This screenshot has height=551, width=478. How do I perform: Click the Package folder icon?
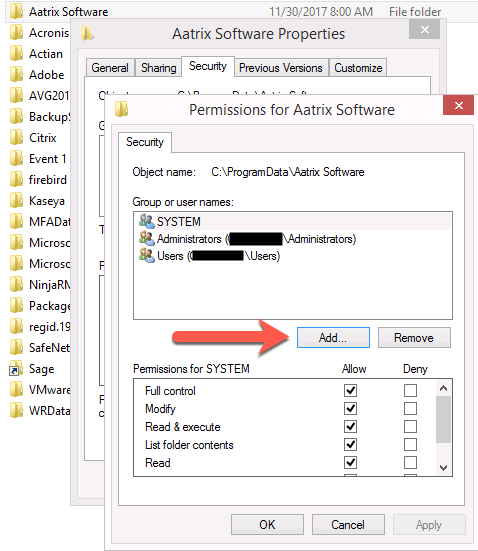point(17,306)
